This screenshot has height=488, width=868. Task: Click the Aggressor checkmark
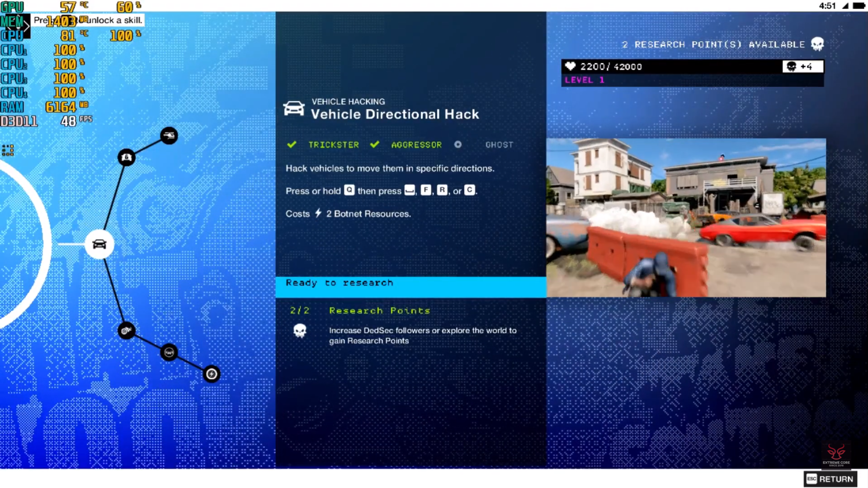(374, 145)
